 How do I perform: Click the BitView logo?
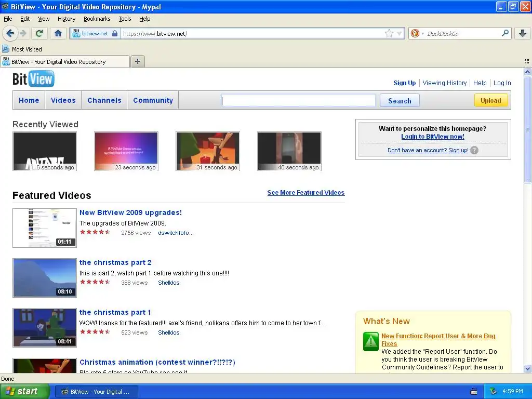tap(33, 79)
